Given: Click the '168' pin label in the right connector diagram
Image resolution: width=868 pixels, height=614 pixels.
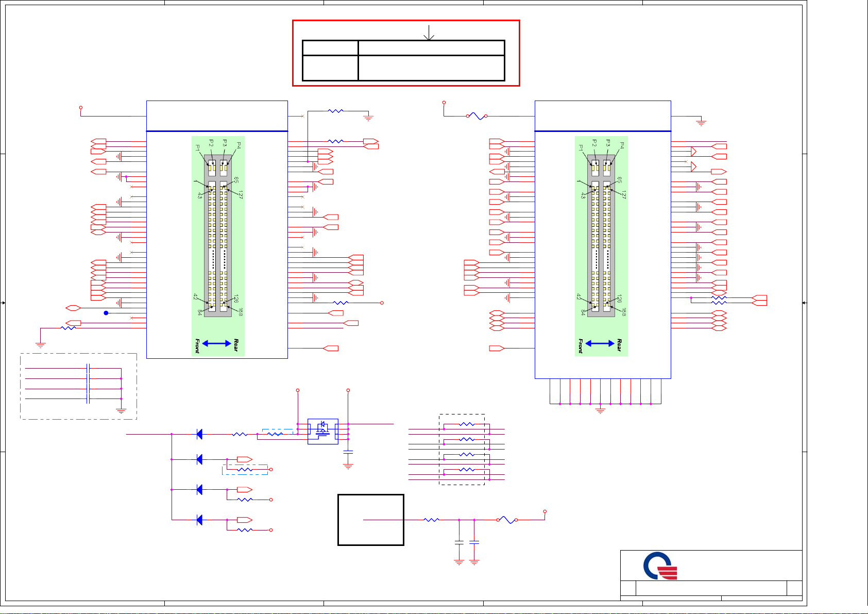Looking at the screenshot, I should pyautogui.click(x=624, y=312).
